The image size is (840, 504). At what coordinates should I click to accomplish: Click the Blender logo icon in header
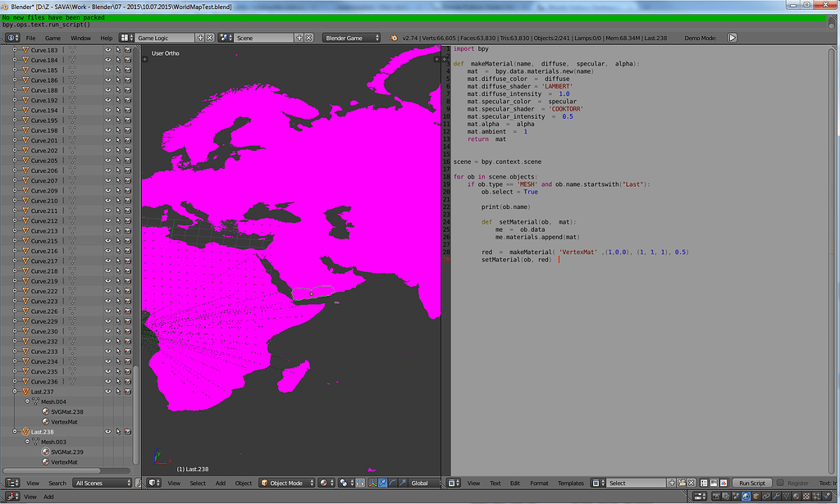394,38
